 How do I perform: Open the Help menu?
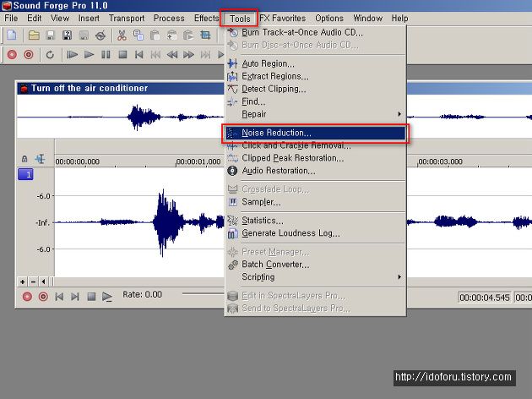pos(399,18)
